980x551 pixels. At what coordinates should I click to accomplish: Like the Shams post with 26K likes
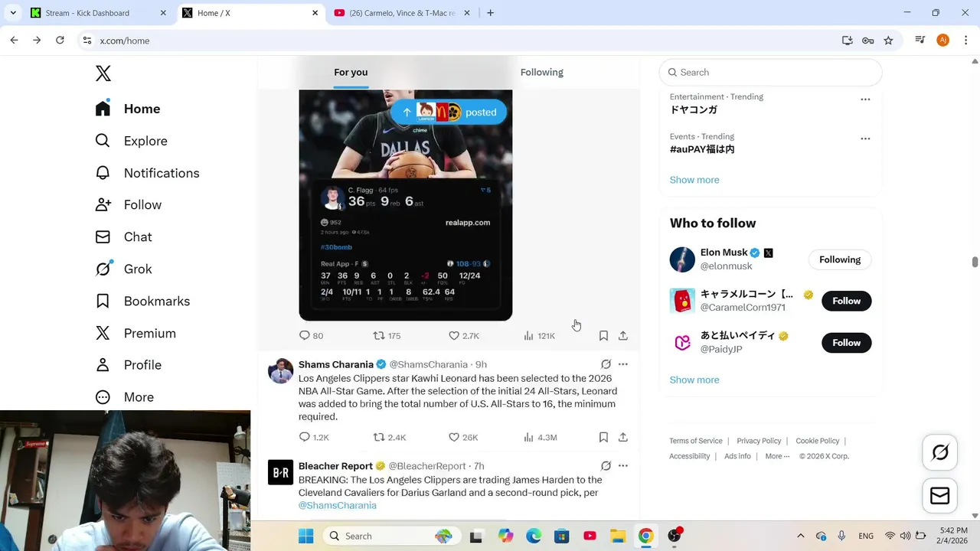coord(463,437)
